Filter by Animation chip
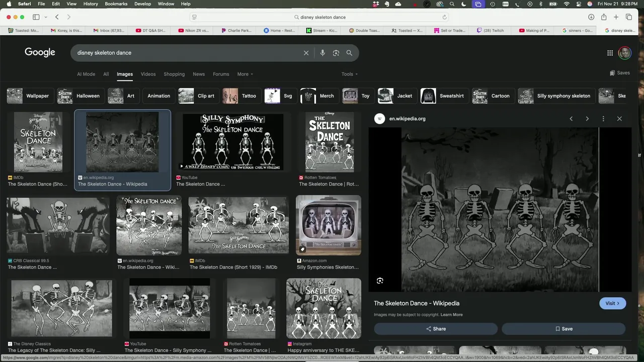Image resolution: width=644 pixels, height=362 pixels. (x=158, y=96)
